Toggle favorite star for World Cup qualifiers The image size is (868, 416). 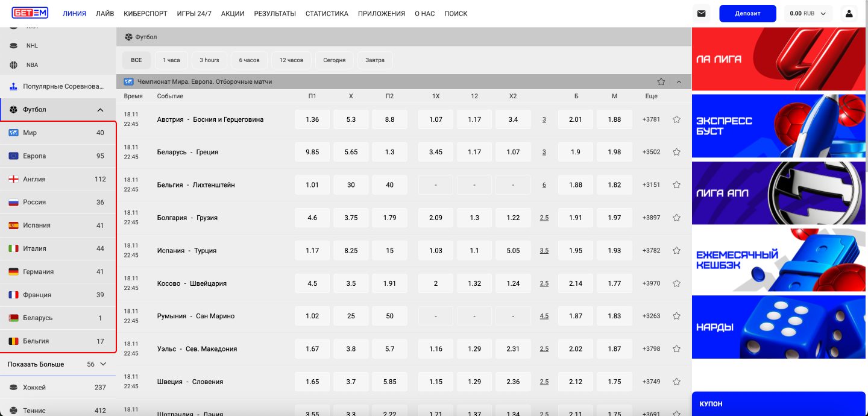click(661, 81)
